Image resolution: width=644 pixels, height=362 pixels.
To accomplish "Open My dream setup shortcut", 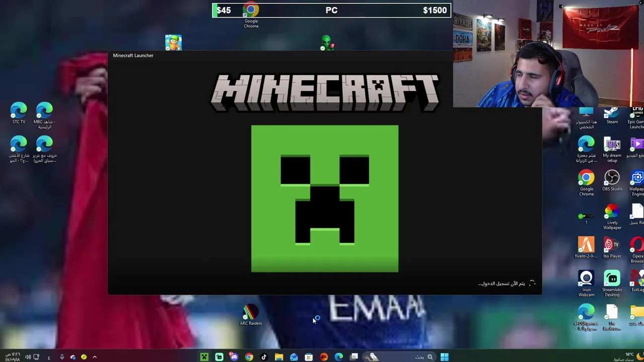I will coord(612,149).
